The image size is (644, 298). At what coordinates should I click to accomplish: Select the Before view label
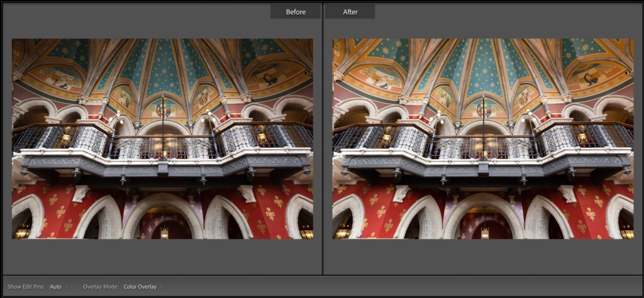tap(296, 12)
